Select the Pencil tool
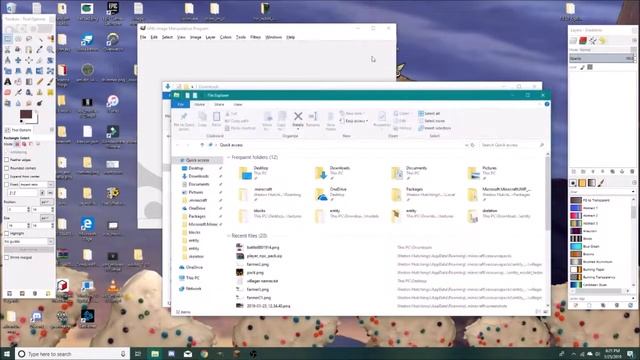The image size is (640, 360). (40, 82)
